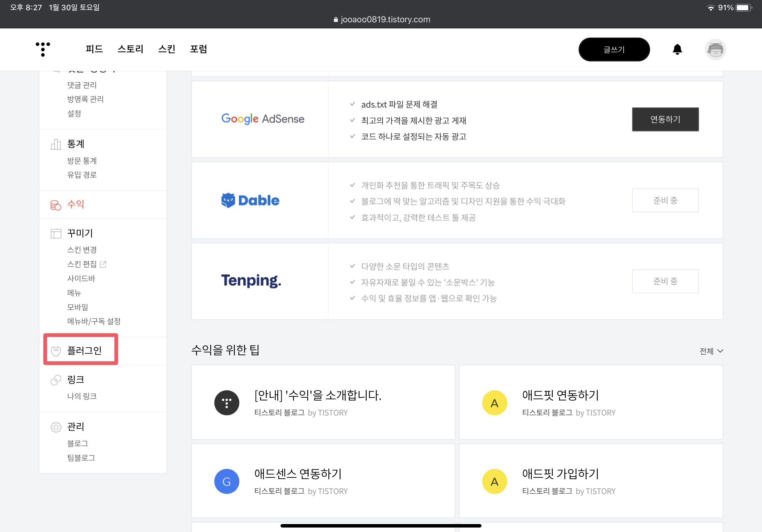Click yellow A icon on 애드핏 가입하기
Viewport: 762px width, 532px height.
[x=494, y=481]
